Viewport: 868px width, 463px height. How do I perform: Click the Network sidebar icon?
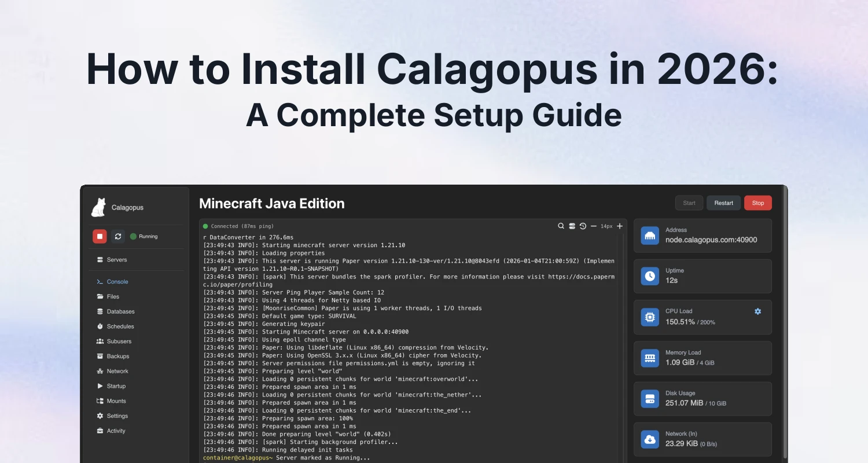[100, 371]
